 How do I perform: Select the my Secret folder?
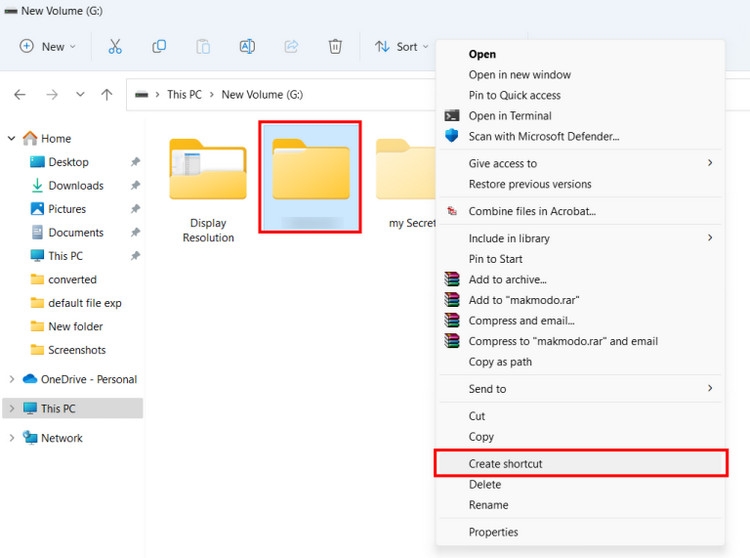click(x=405, y=184)
